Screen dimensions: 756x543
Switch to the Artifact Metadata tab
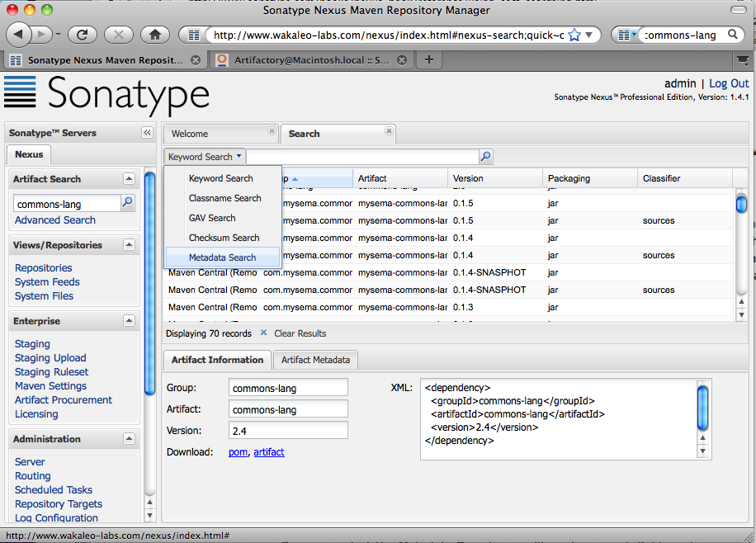point(315,360)
